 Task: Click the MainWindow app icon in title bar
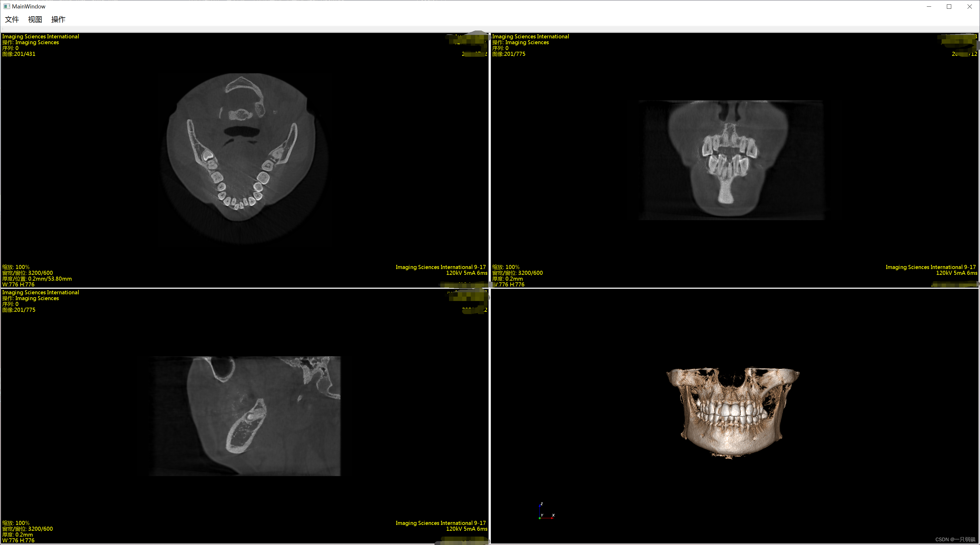(6, 6)
